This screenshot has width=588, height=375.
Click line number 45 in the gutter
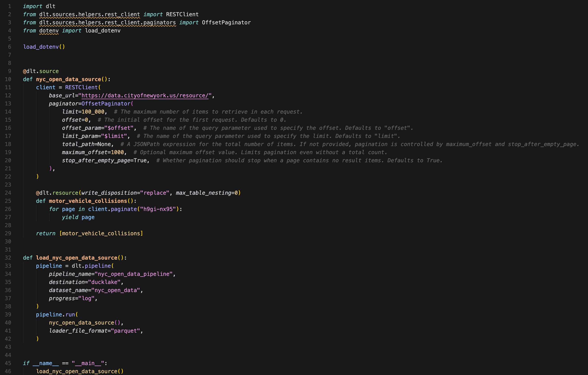pos(8,363)
